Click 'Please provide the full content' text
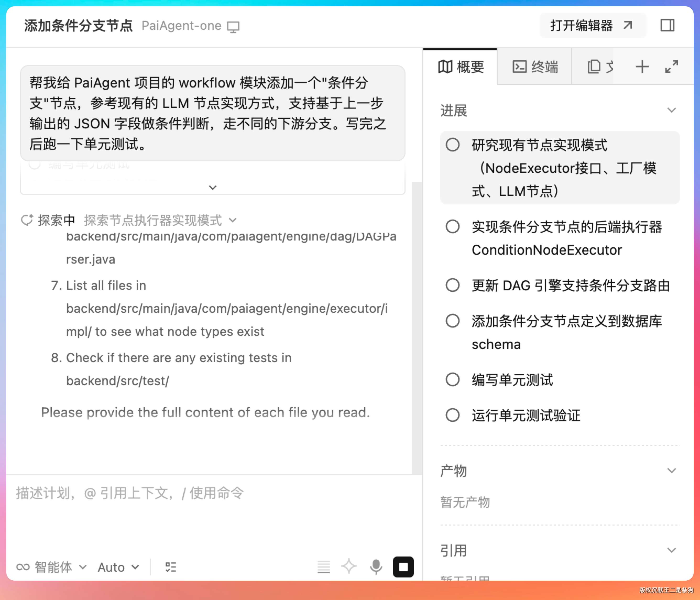The width and height of the screenshot is (700, 600). [x=205, y=412]
